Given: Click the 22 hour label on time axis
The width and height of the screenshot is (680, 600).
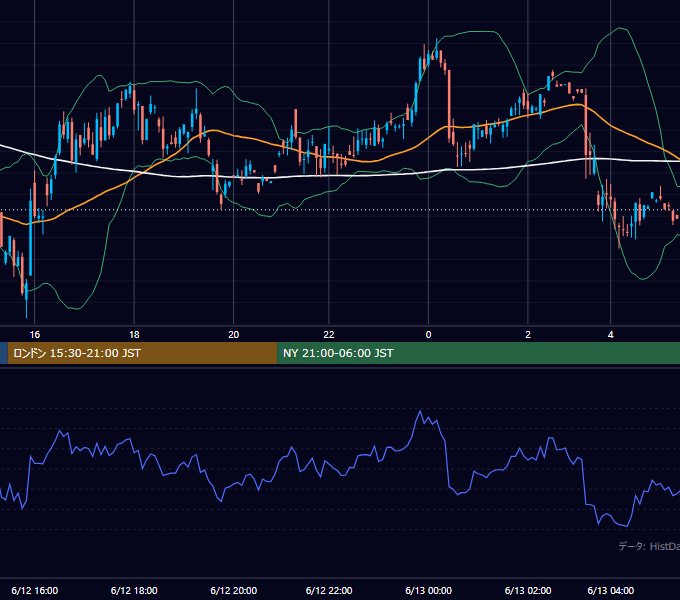Looking at the screenshot, I should [x=329, y=335].
